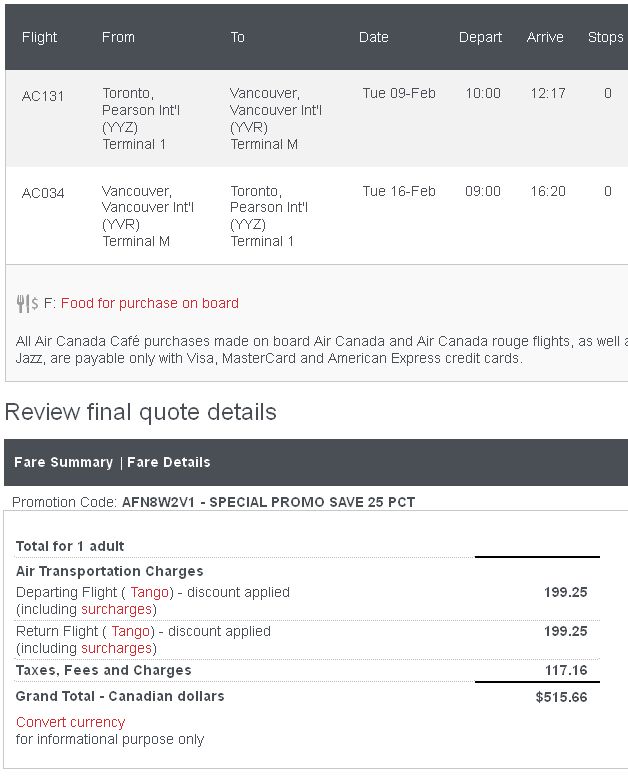Click the promotion code AFN8W2V1 text
This screenshot has width=628, height=779.
tap(158, 502)
